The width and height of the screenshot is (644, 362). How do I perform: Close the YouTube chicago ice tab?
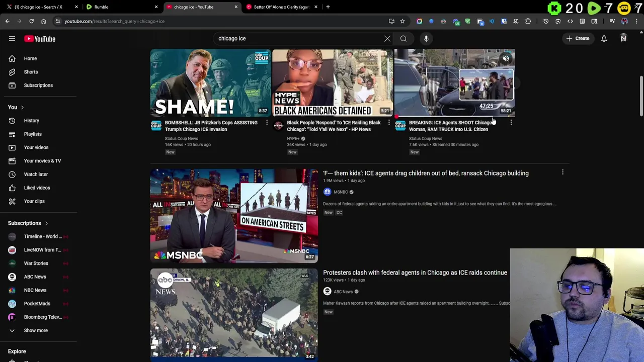[x=236, y=7]
